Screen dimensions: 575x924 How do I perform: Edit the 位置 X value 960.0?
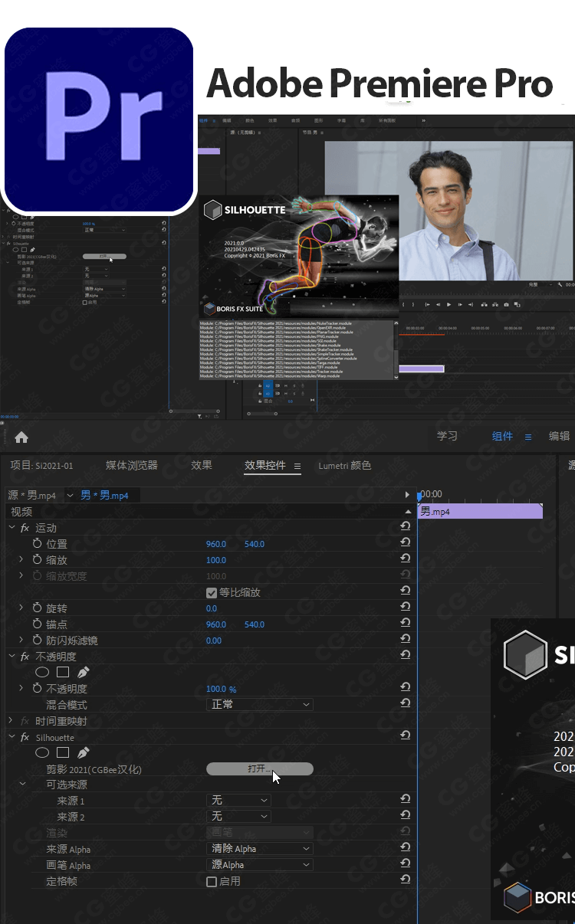[216, 544]
